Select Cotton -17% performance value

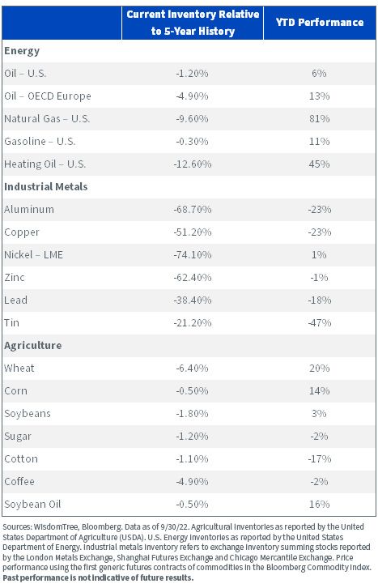coord(319,459)
